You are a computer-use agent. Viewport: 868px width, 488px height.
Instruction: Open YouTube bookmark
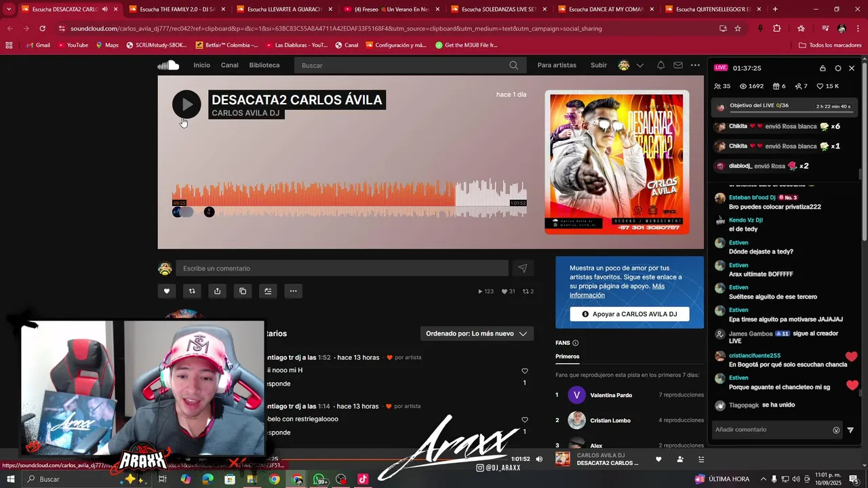point(73,45)
